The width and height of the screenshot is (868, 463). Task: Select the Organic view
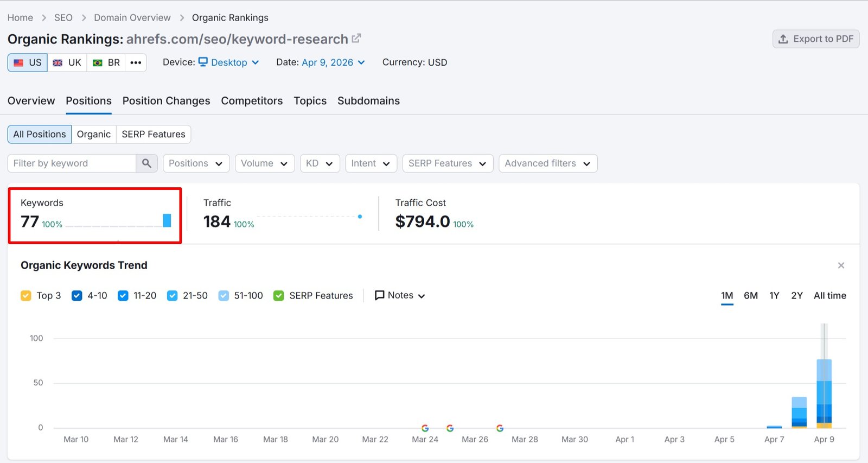[x=94, y=134]
